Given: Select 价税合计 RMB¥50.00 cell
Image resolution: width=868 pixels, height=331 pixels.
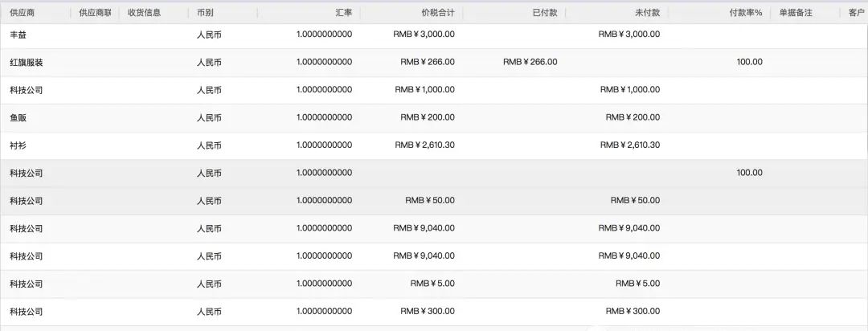Looking at the screenshot, I should click(430, 200).
